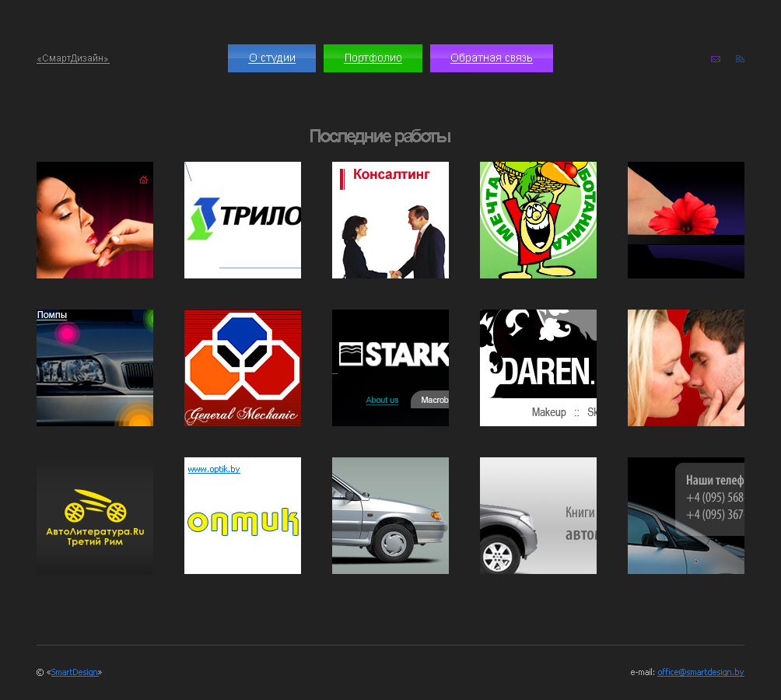
Task: Open the Наши телефоны blue car thumbnail
Action: [686, 516]
